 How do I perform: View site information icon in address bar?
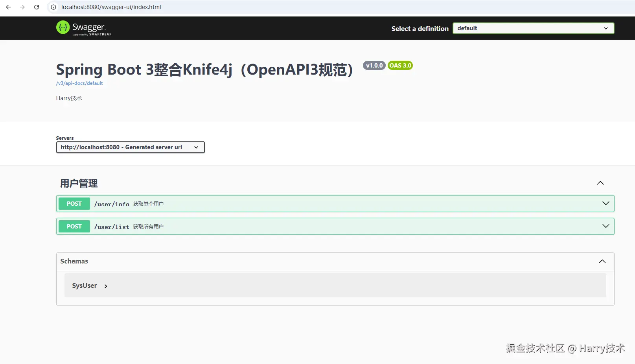click(x=53, y=7)
